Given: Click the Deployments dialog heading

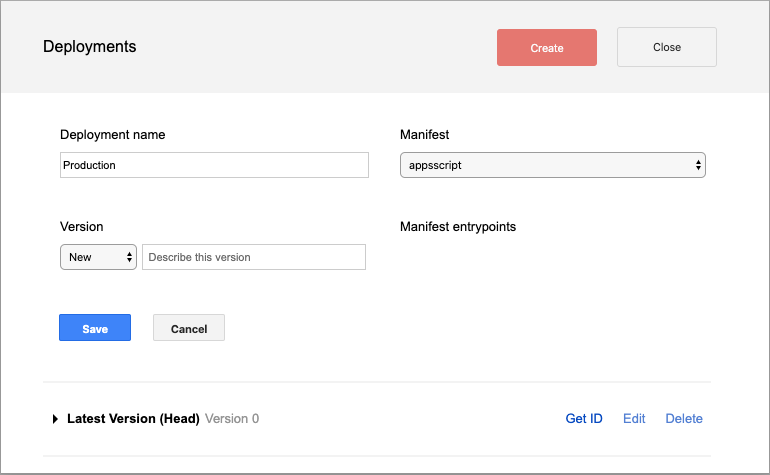Looking at the screenshot, I should (90, 46).
